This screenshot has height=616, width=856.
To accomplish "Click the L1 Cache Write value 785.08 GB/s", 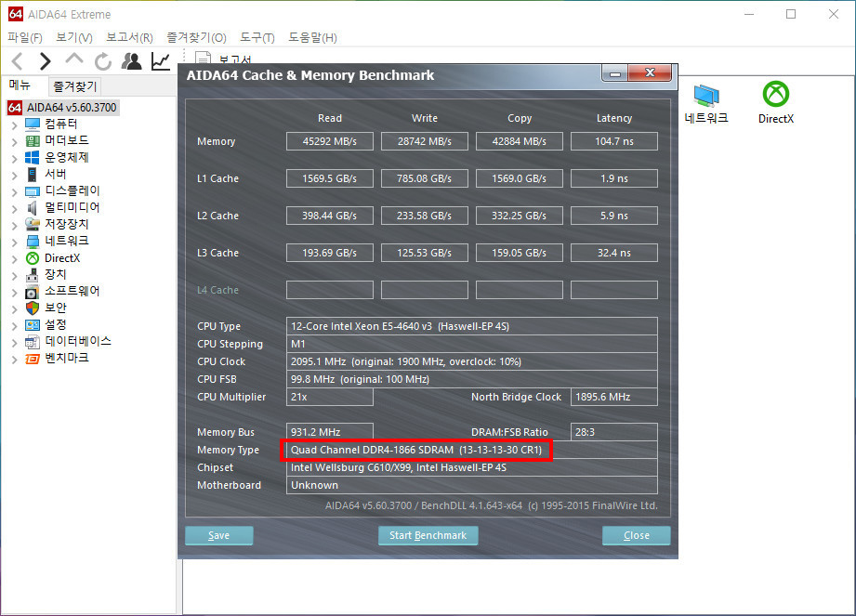I will [x=424, y=178].
